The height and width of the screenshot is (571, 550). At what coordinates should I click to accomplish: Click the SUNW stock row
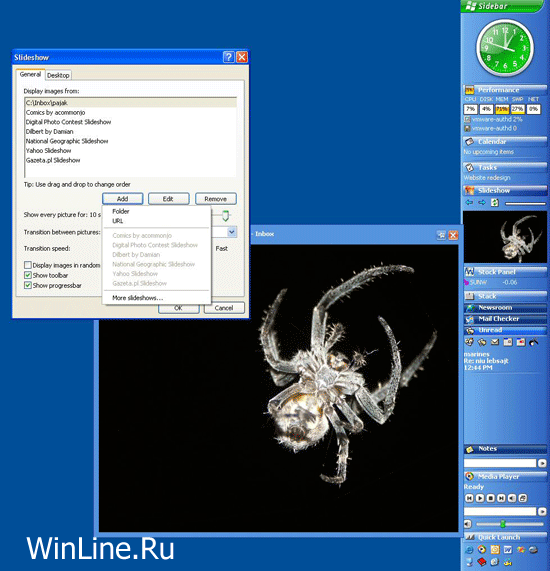click(x=505, y=282)
